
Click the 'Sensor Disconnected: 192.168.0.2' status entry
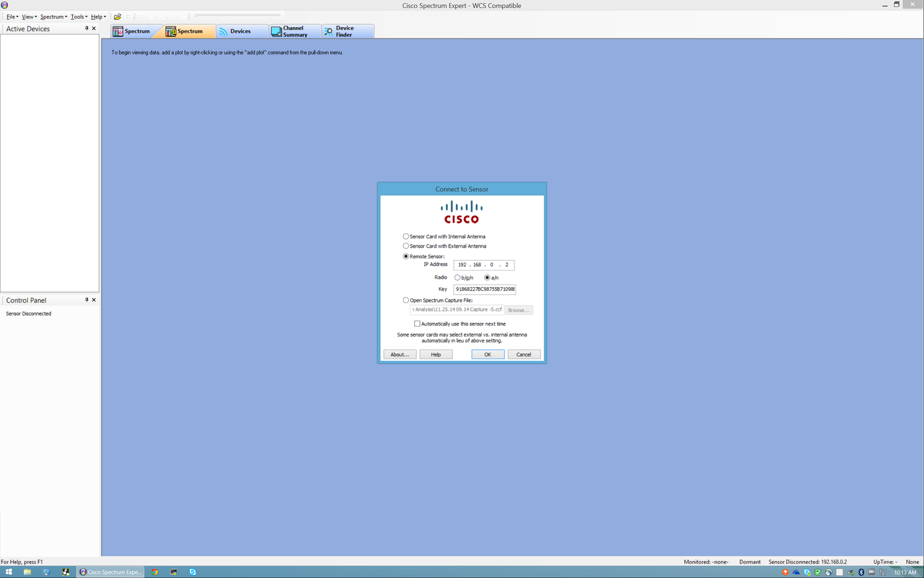808,562
